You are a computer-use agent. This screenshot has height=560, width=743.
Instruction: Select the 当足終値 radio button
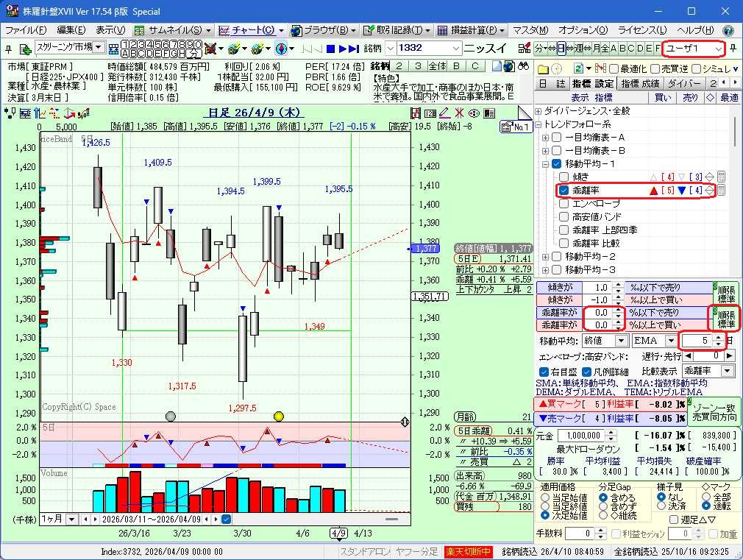[x=545, y=506]
